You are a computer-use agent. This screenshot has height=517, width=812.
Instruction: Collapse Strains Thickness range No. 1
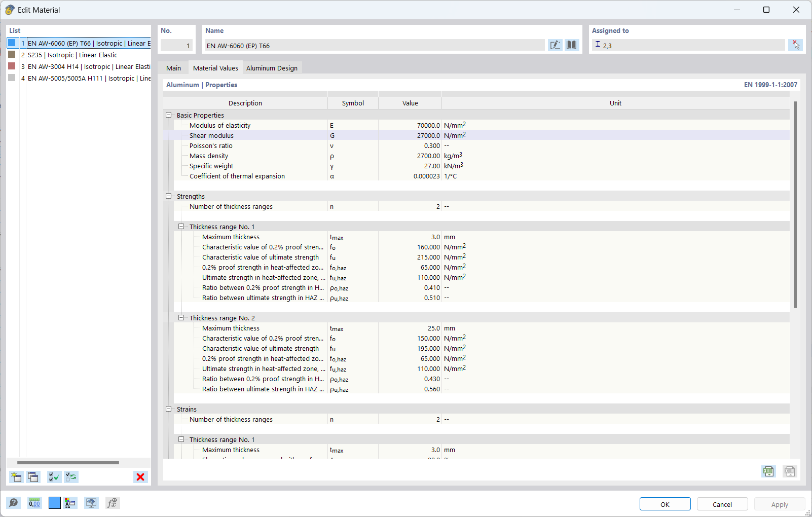click(181, 439)
